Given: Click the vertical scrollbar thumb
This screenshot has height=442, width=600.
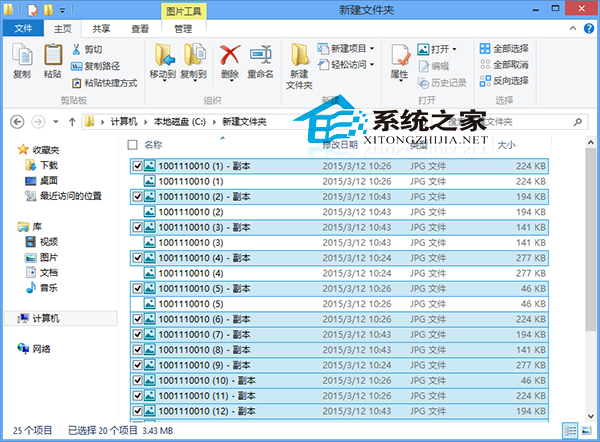Looking at the screenshot, I should pyautogui.click(x=590, y=239).
